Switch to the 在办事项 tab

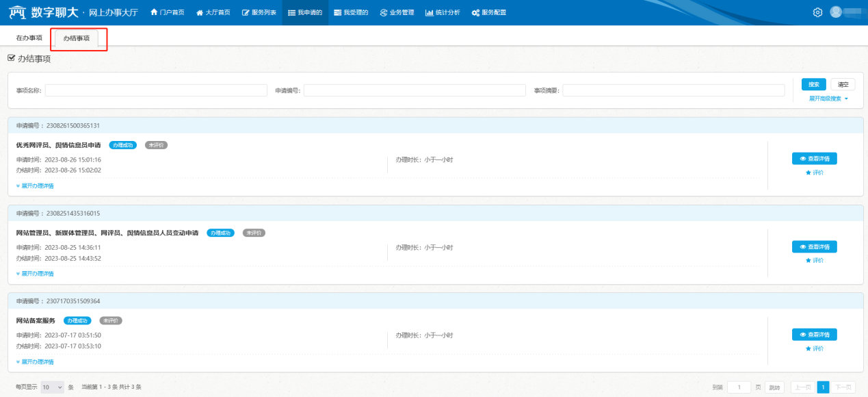29,38
